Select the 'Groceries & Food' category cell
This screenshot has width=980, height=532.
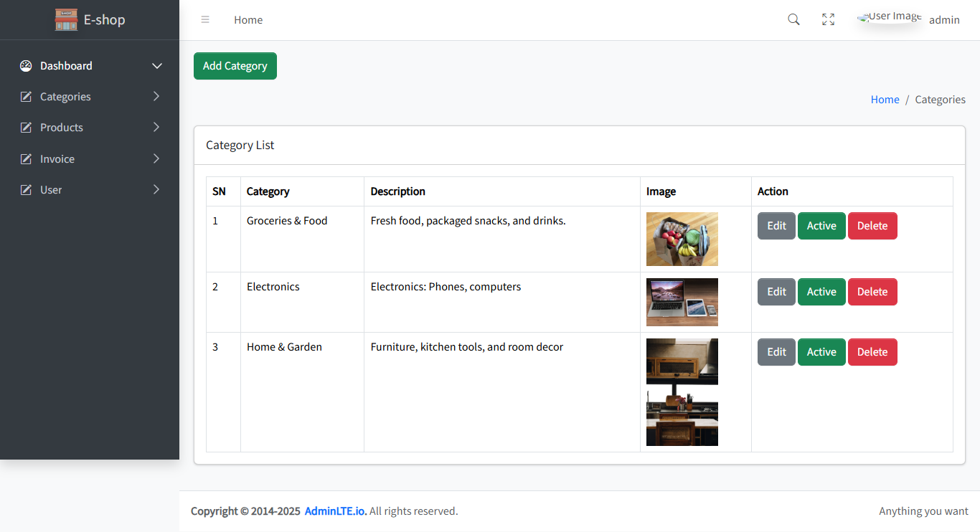[x=302, y=239]
